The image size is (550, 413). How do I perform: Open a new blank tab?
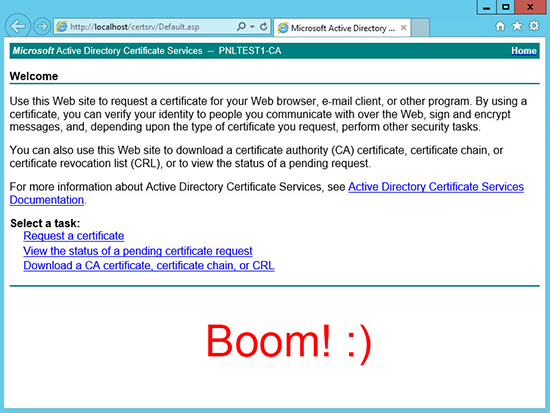coord(420,28)
